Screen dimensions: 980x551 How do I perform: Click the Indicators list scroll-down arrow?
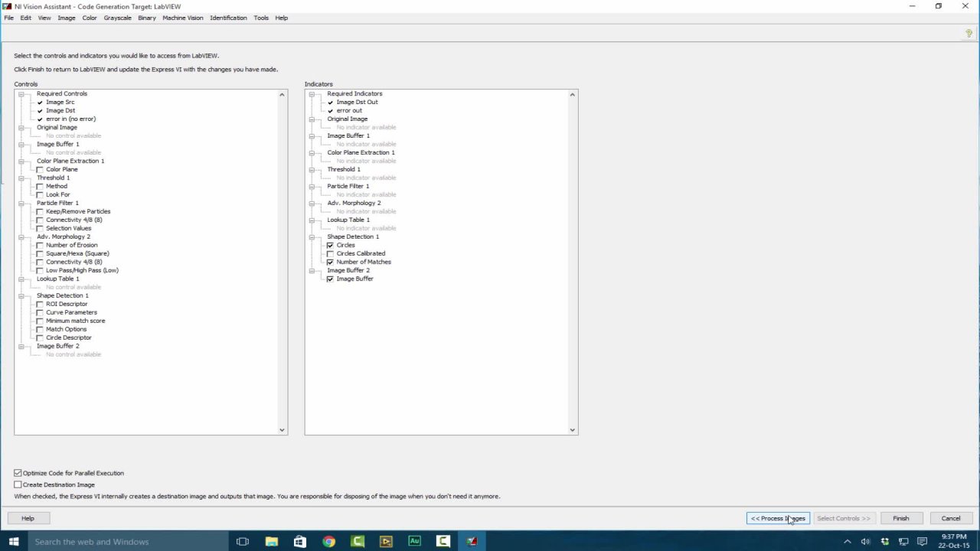[572, 430]
